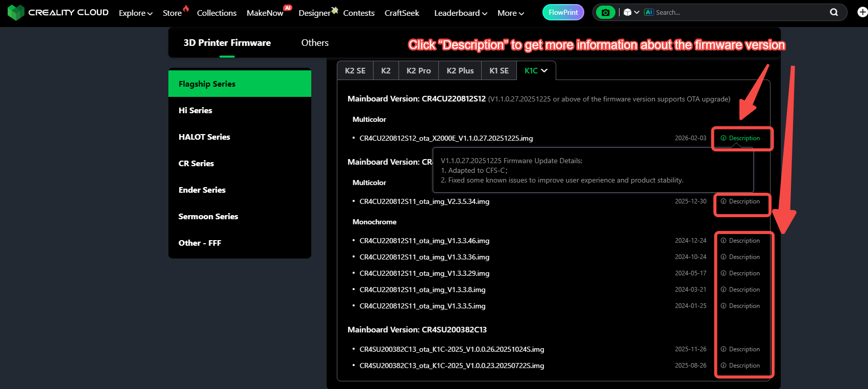Open the Leaderboard dropdown menu

[x=460, y=13]
